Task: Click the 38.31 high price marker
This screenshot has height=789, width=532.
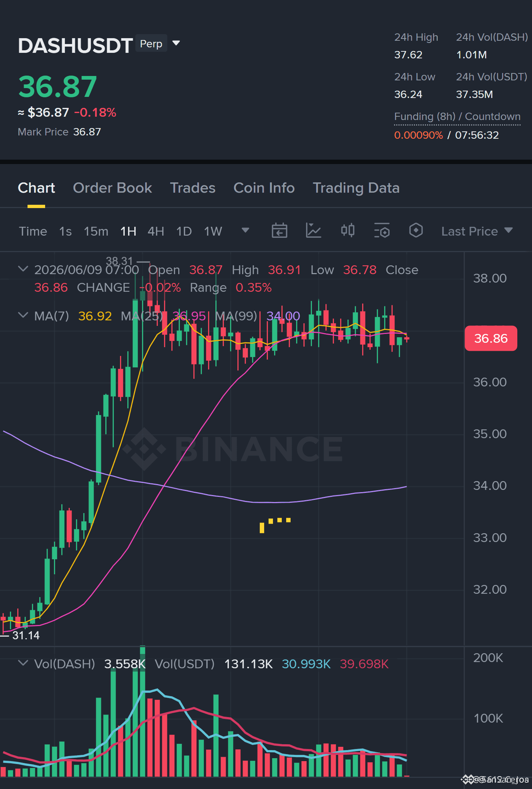Action: (x=119, y=261)
